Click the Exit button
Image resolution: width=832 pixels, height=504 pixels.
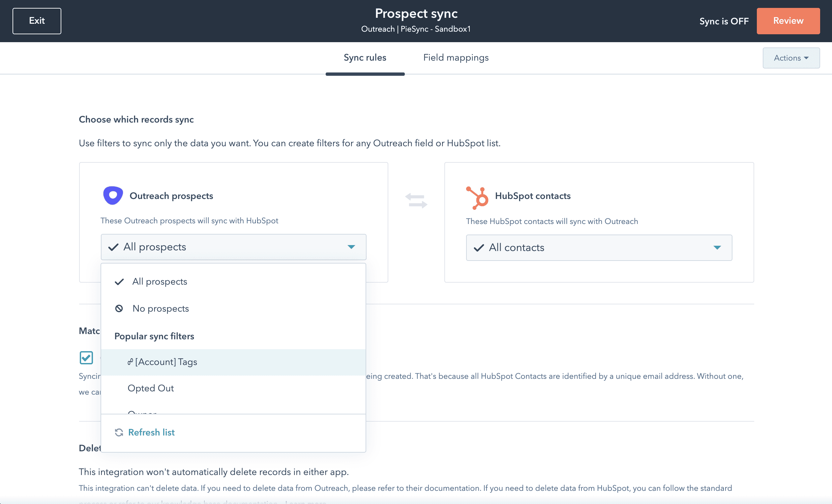pyautogui.click(x=37, y=21)
